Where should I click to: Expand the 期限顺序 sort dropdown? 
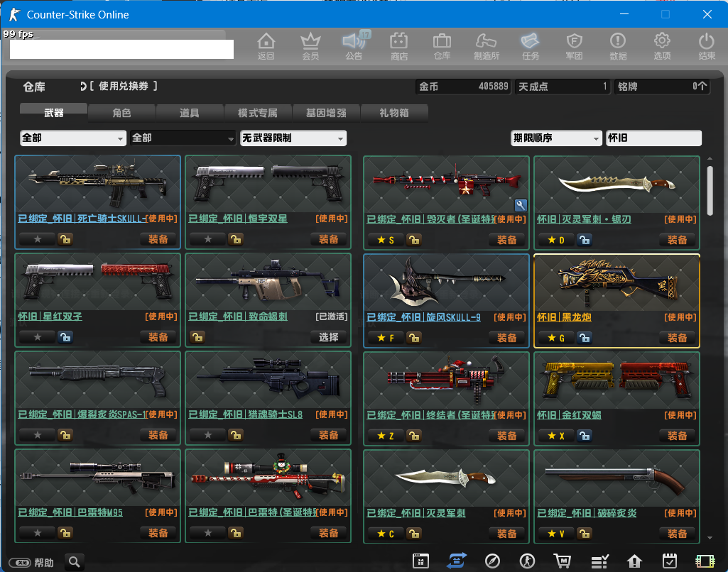(x=555, y=138)
